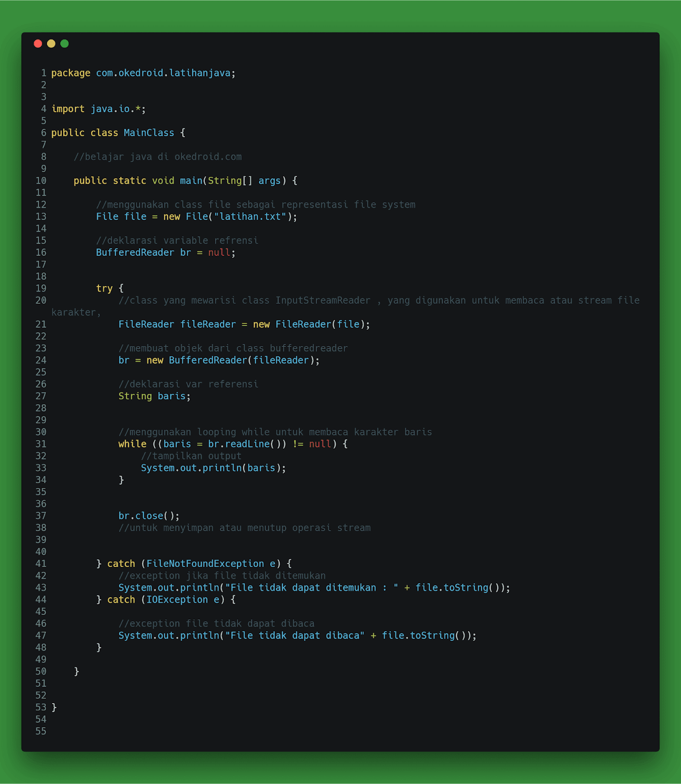Viewport: 681px width, 784px height.
Task: Click comment '//belajar java di okedroid.com'
Action: point(158,157)
